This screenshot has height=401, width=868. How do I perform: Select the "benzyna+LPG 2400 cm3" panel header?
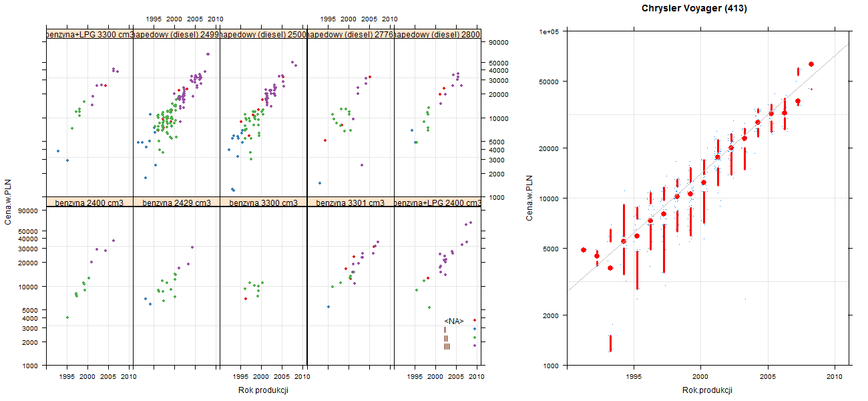(437, 202)
